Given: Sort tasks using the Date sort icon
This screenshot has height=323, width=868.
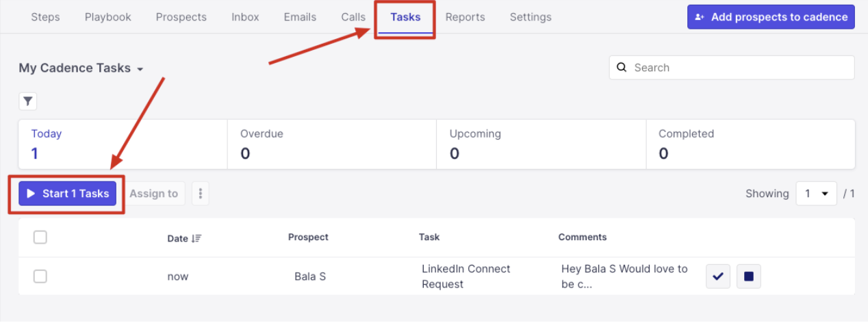Looking at the screenshot, I should click(x=196, y=238).
